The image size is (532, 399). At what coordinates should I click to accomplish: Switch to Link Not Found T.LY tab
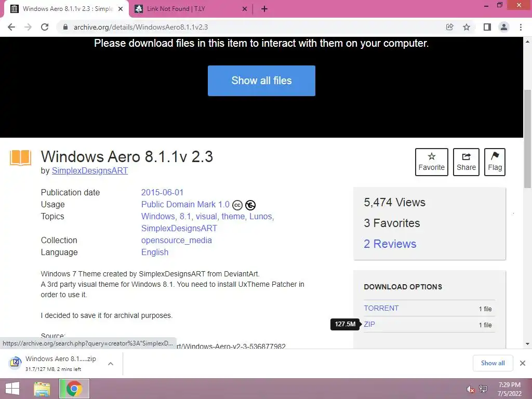tap(191, 9)
